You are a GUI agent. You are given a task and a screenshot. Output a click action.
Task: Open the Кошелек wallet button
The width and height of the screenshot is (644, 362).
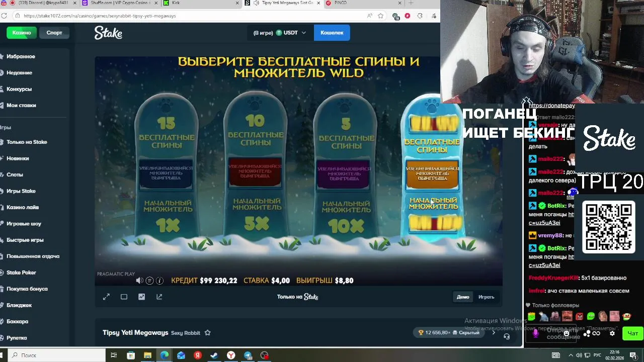pos(332,33)
